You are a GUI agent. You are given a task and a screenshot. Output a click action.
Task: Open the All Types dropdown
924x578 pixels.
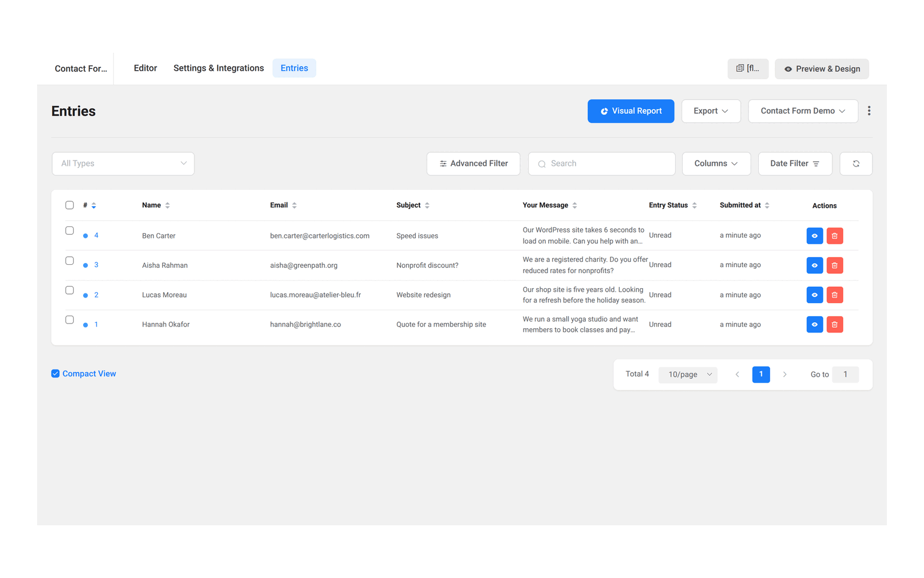tap(123, 164)
